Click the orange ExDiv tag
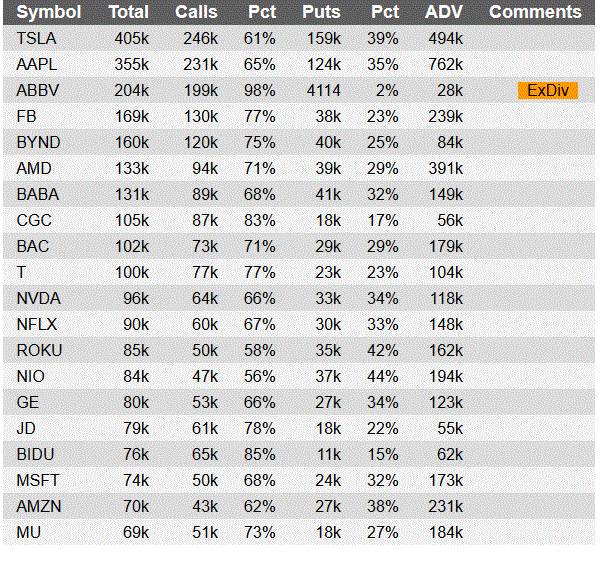610x561 pixels. point(548,91)
